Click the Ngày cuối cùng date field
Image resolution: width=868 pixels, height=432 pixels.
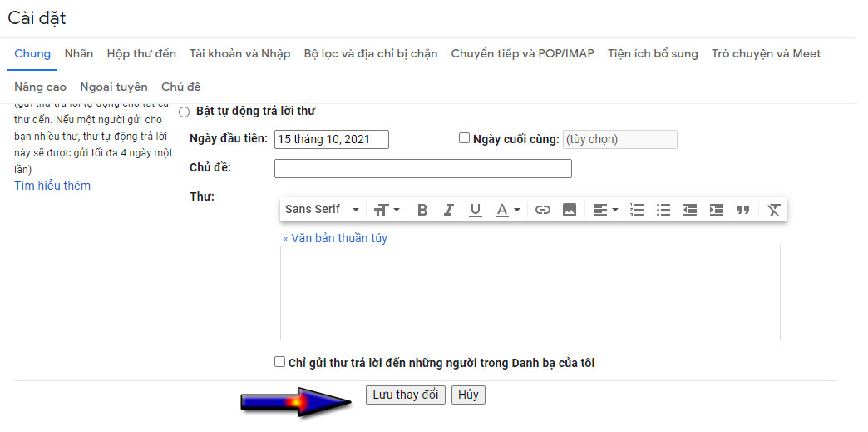pyautogui.click(x=620, y=139)
